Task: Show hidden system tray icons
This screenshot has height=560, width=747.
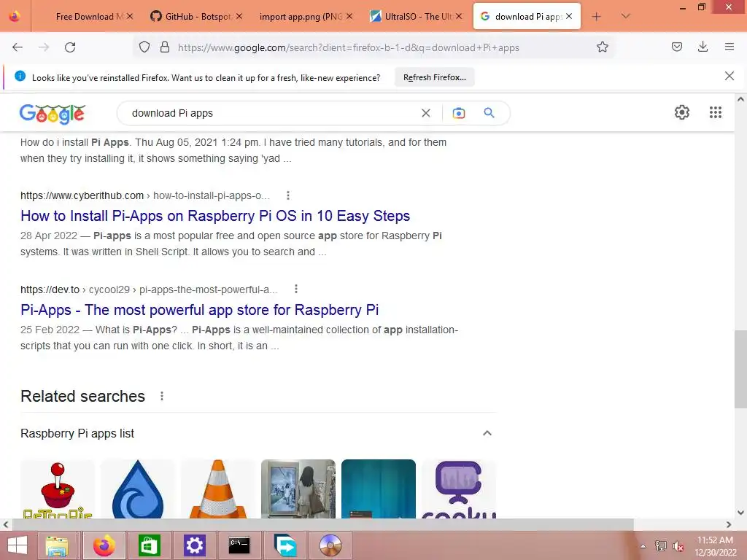Action: 643,546
